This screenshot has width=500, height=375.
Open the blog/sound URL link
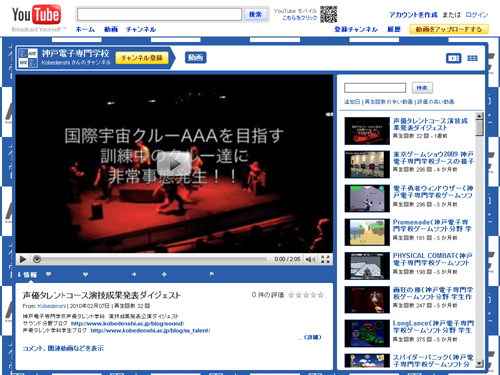(127, 323)
